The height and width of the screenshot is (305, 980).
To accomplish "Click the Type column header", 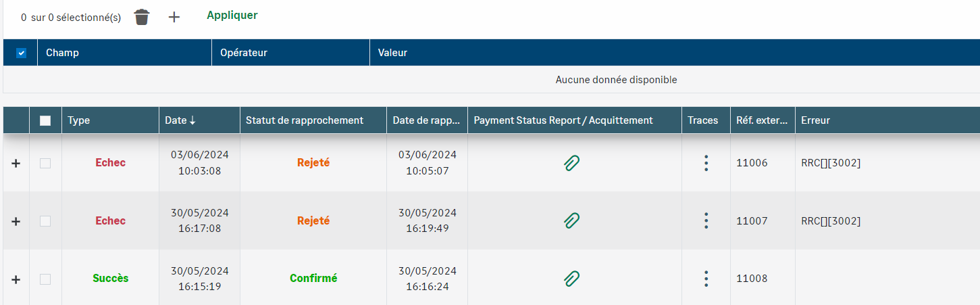I will 79,120.
